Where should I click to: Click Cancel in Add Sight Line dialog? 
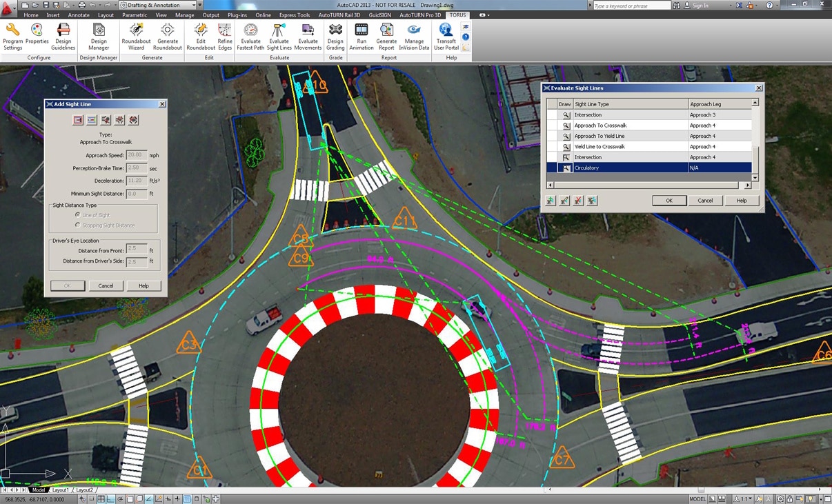106,285
